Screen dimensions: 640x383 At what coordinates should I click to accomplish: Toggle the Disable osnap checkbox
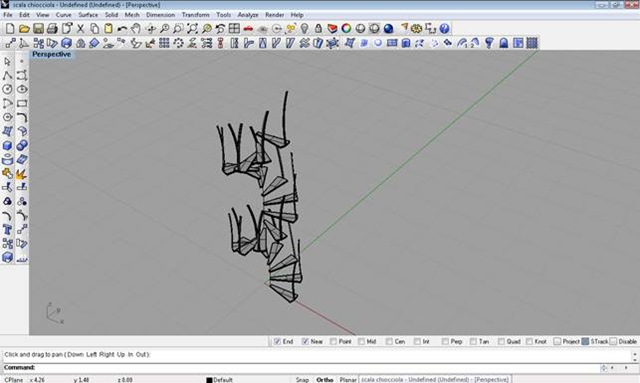(613, 341)
